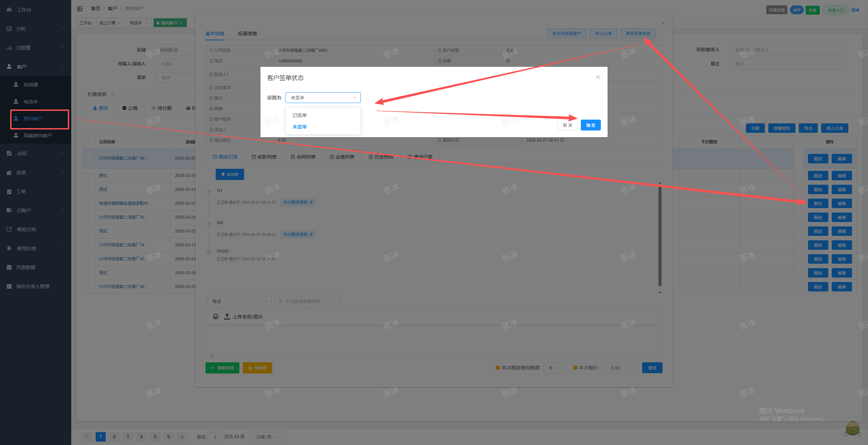Expand the 合同 sidebar menu
The image size is (868, 445).
click(x=36, y=154)
